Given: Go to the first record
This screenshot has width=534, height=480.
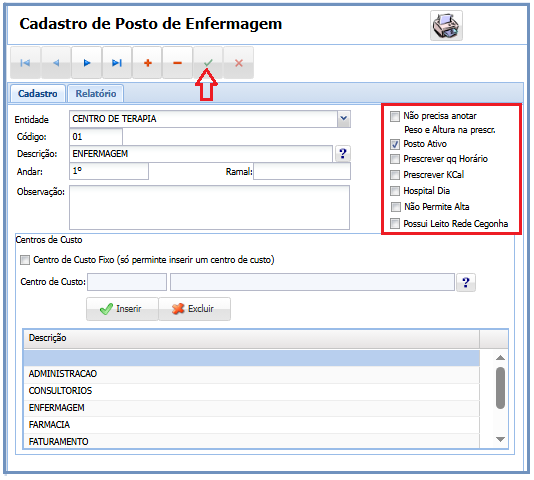Looking at the screenshot, I should pos(25,63).
